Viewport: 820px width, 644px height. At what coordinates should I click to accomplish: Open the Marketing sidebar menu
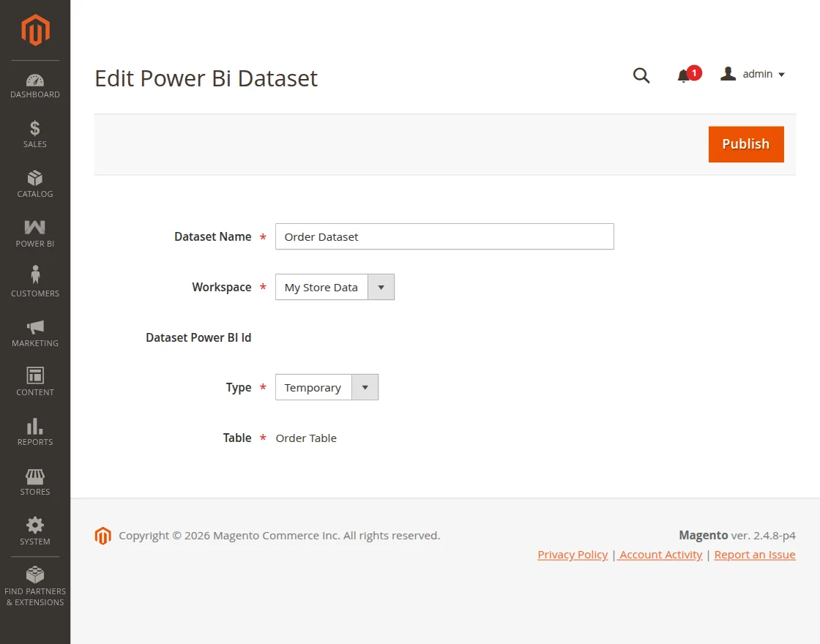[35, 333]
